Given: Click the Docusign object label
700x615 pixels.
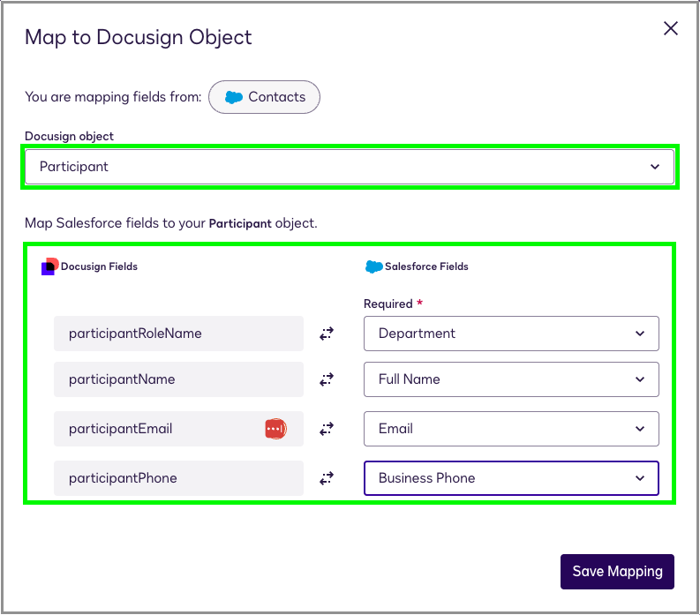Looking at the screenshot, I should [69, 136].
